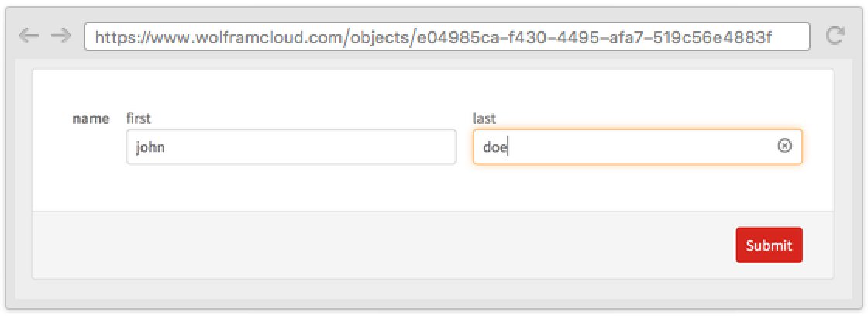Focus the first name input field
868x316 pixels.
pyautogui.click(x=291, y=146)
